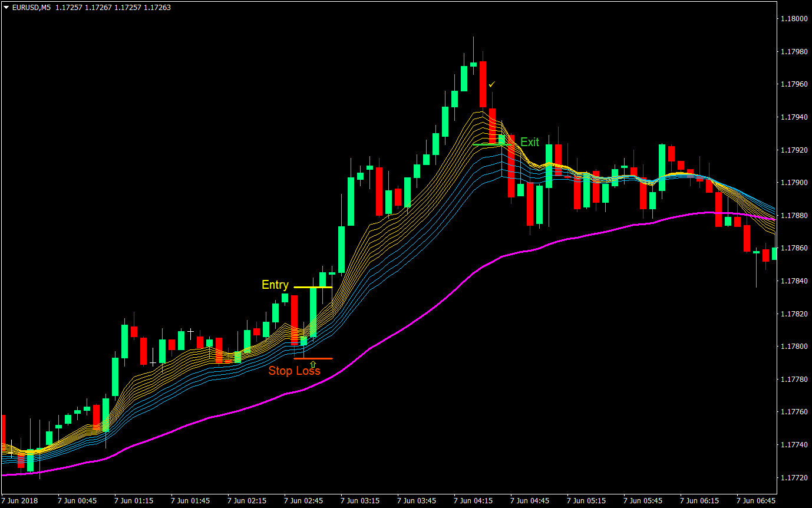Viewport: 812px width, 508px height.
Task: Click the Entry text label
Action: (x=275, y=285)
